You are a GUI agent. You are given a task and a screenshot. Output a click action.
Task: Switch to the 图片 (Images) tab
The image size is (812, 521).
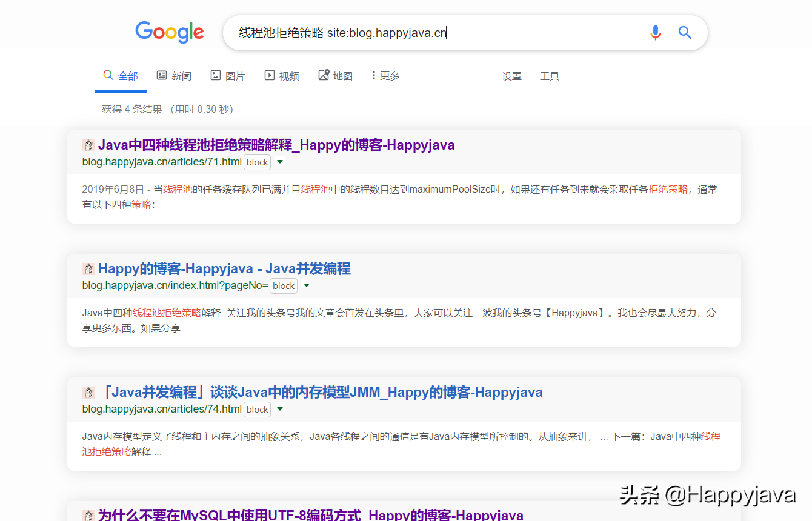(228, 76)
